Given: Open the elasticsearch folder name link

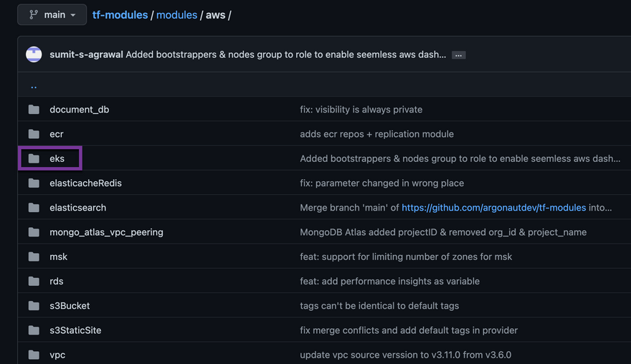Looking at the screenshot, I should 77,208.
